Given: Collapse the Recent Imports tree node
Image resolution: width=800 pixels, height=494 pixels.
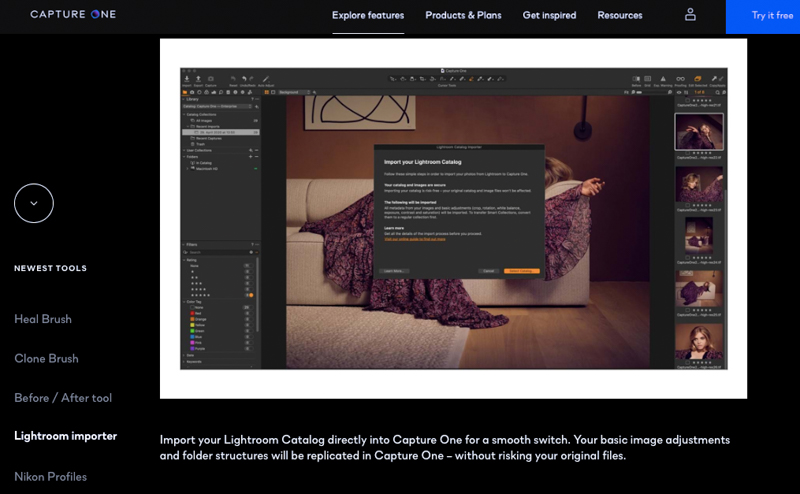Looking at the screenshot, I should 187,126.
